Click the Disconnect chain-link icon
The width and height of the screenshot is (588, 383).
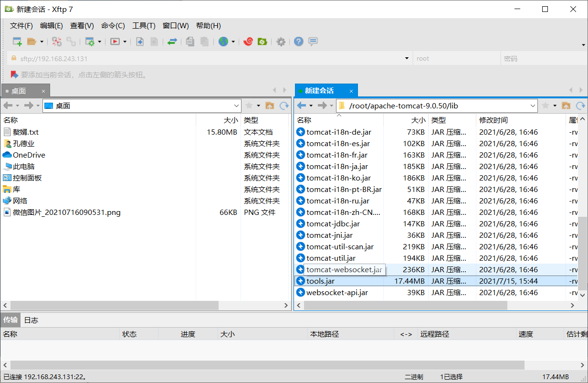click(x=71, y=42)
